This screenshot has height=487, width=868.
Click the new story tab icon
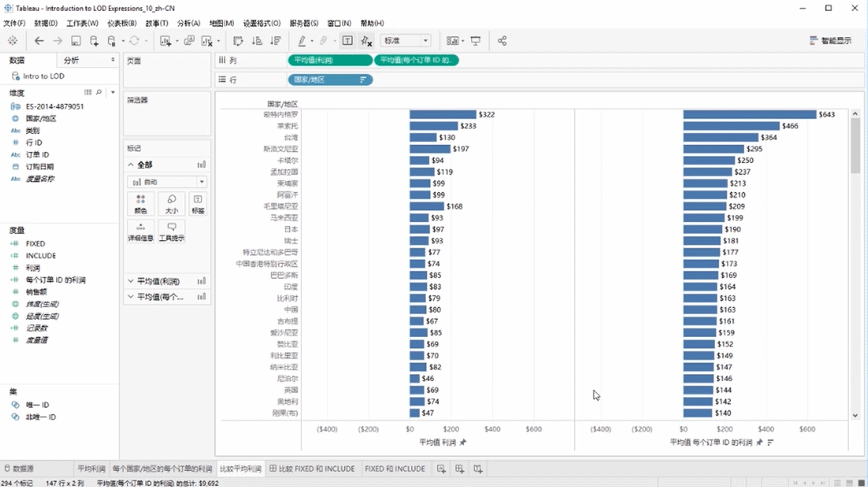(477, 469)
